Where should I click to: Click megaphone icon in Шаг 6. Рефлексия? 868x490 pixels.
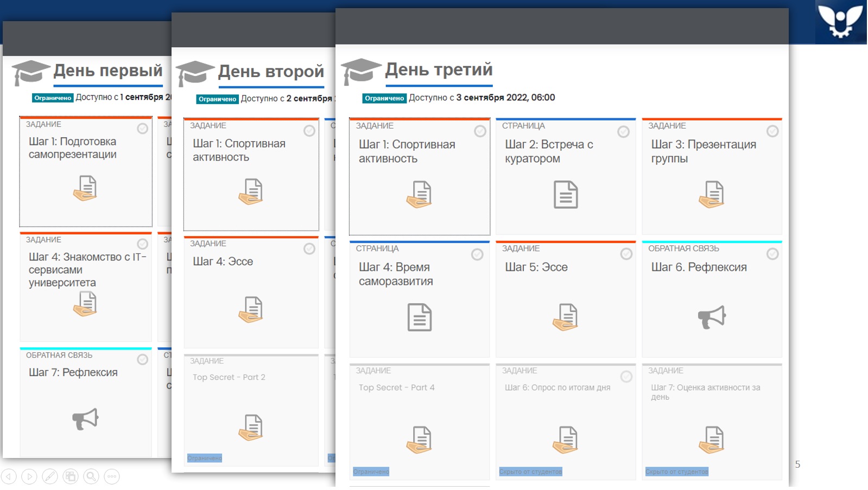pyautogui.click(x=711, y=317)
